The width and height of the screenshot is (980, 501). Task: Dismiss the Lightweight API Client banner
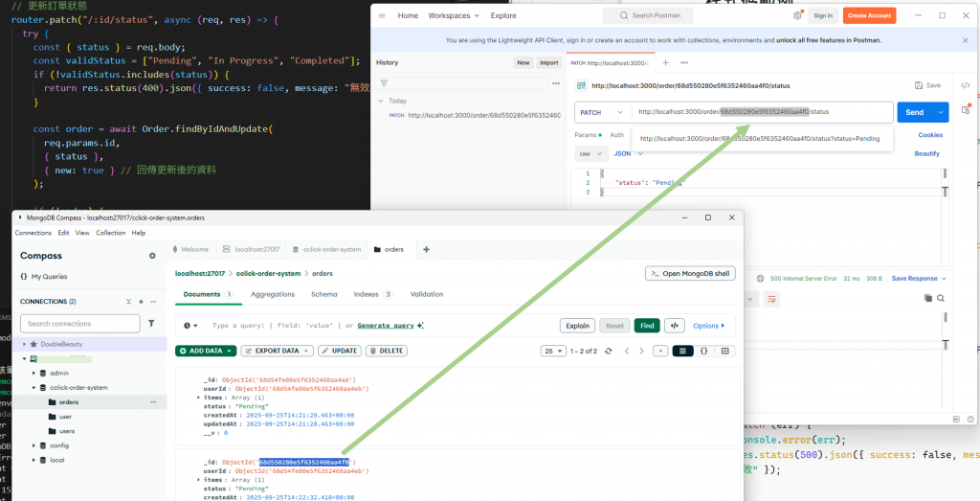(966, 40)
